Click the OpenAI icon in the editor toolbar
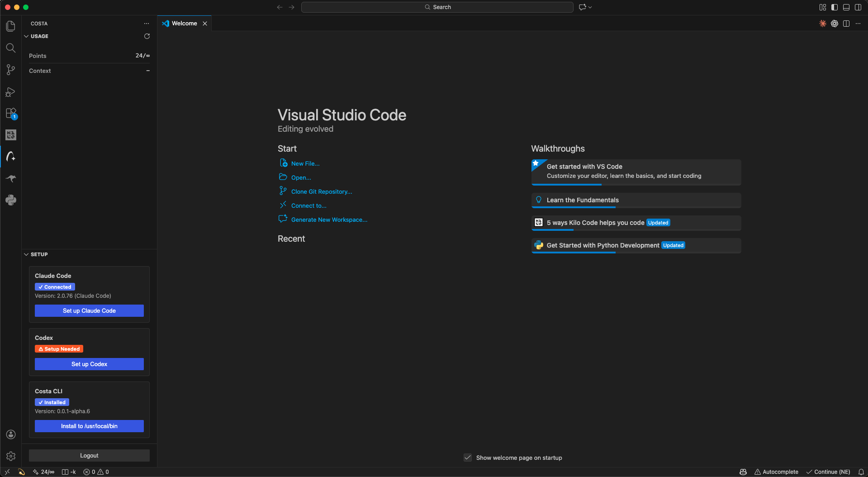This screenshot has width=868, height=477. [x=834, y=24]
